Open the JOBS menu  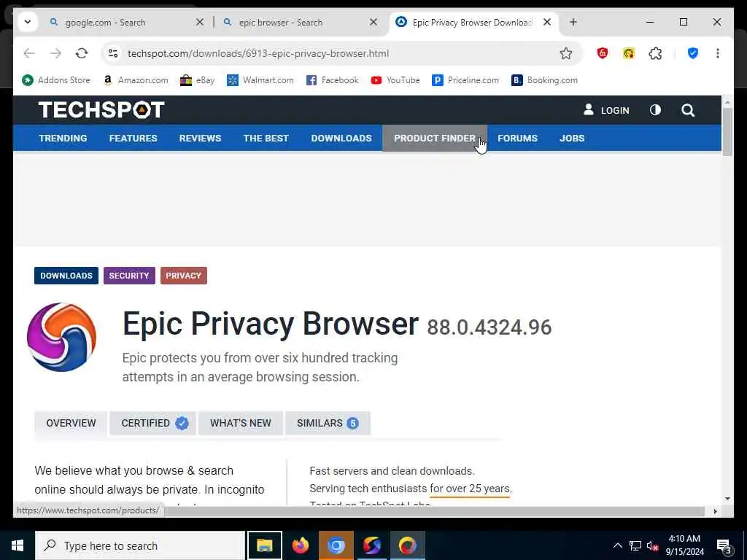tap(572, 138)
